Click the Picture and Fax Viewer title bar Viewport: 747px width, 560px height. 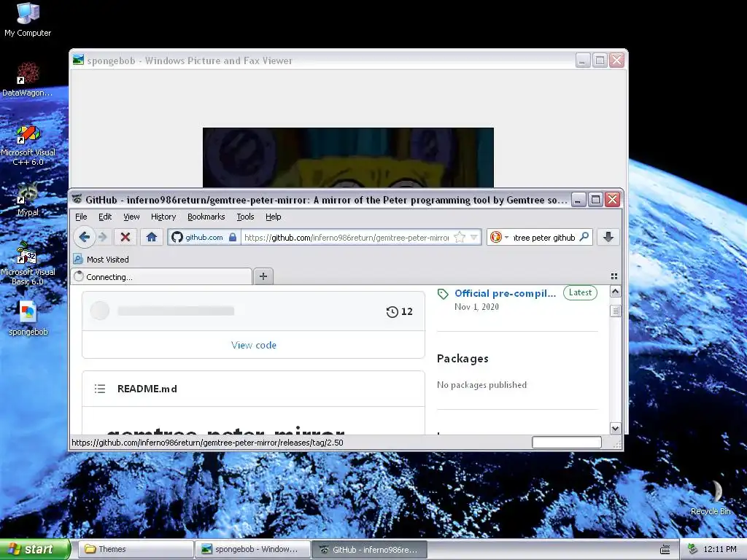coord(324,61)
